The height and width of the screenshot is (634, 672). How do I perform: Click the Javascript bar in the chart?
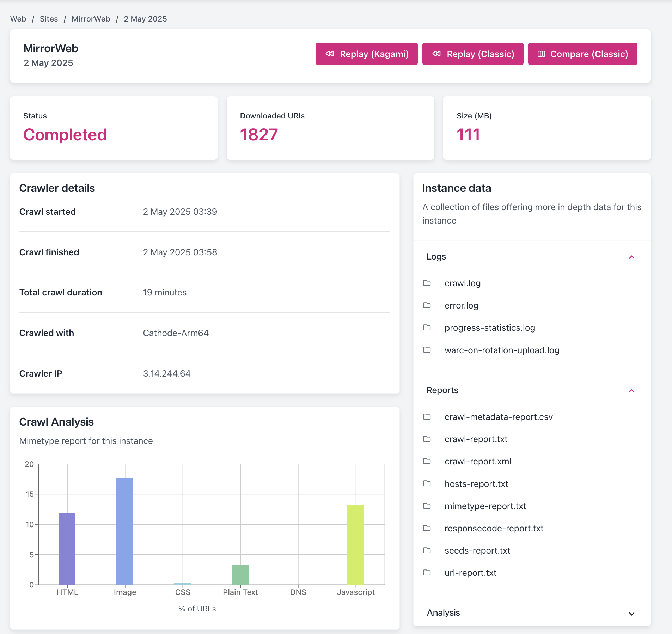click(x=355, y=545)
